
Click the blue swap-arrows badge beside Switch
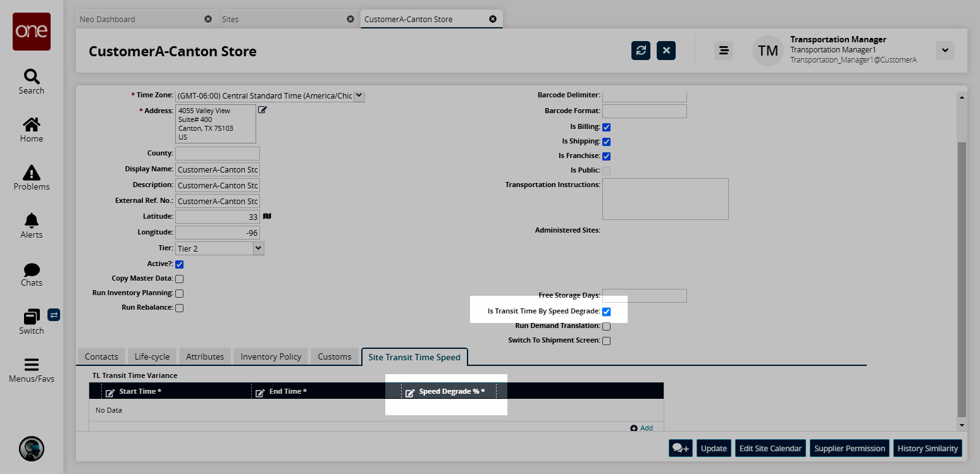pos(54,314)
